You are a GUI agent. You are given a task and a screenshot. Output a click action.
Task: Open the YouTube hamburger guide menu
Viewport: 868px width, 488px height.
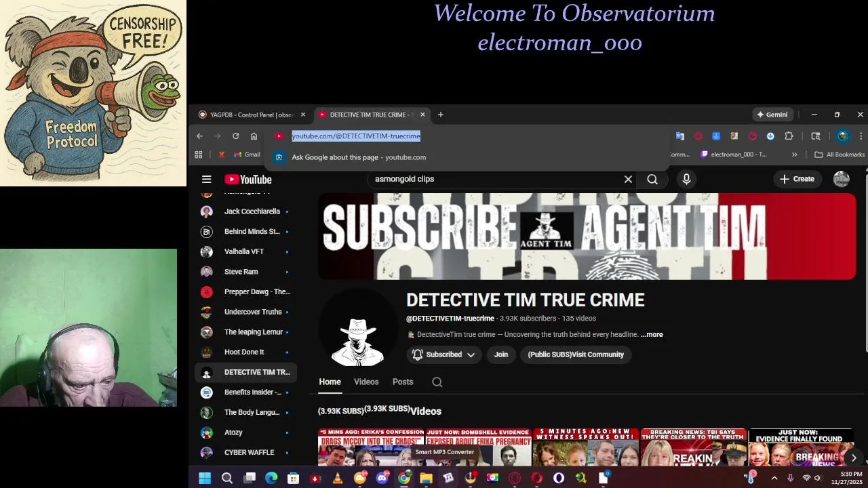pyautogui.click(x=207, y=180)
